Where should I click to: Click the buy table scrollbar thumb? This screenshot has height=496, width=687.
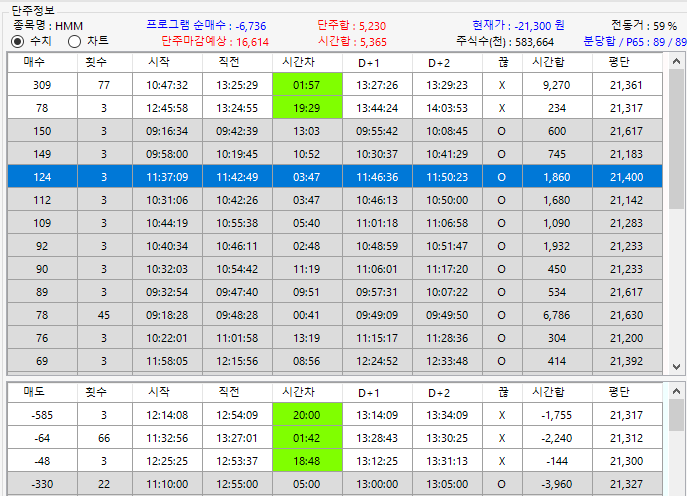[676, 138]
